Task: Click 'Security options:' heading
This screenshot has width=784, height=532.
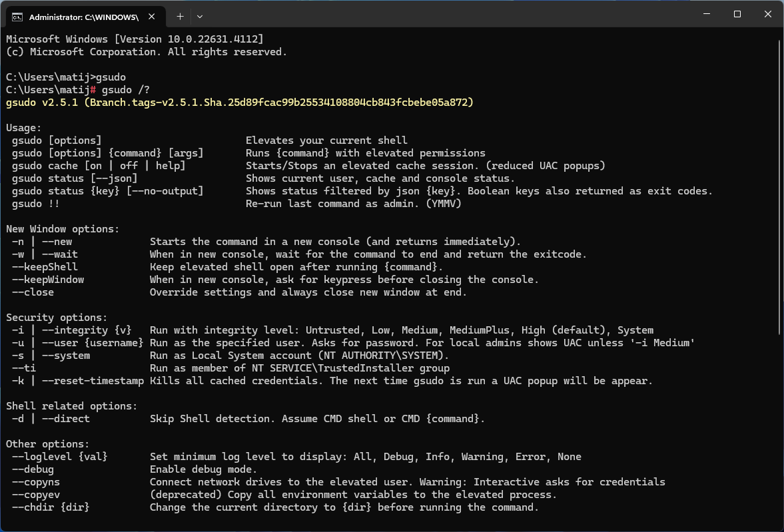Action: point(57,318)
